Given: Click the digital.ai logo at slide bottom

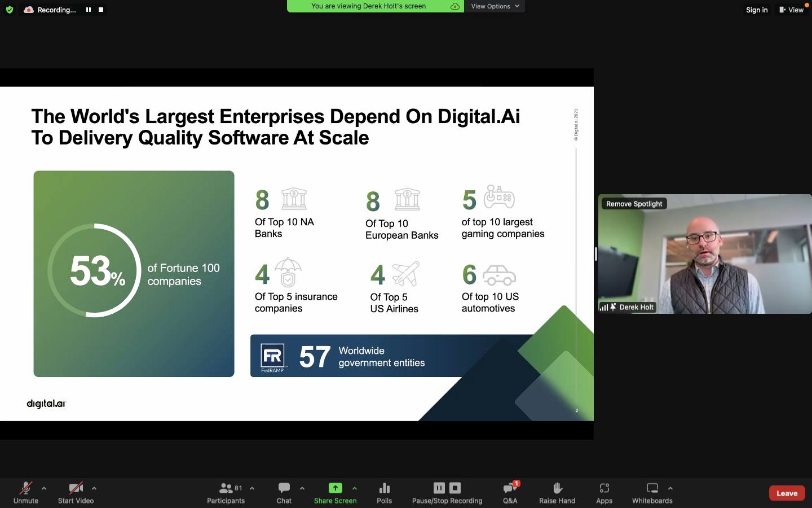Looking at the screenshot, I should coord(46,404).
